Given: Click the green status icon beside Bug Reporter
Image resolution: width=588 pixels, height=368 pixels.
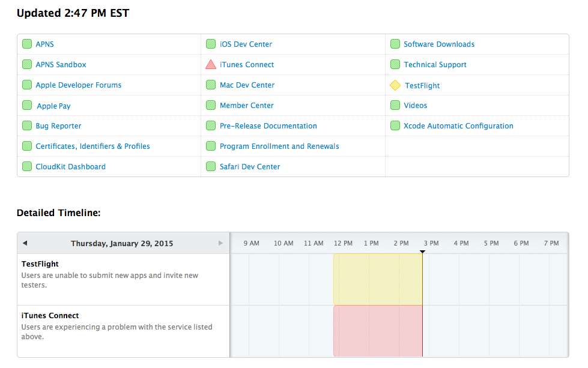Looking at the screenshot, I should click(27, 125).
